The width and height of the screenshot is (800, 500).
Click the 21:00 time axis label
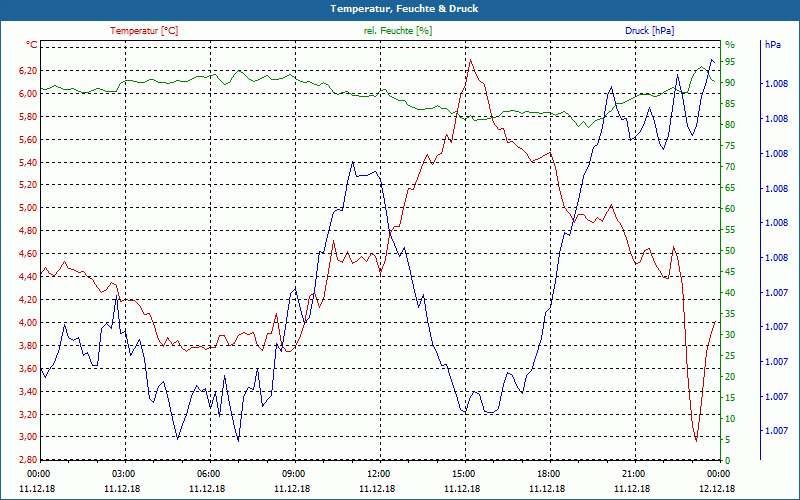coord(634,473)
